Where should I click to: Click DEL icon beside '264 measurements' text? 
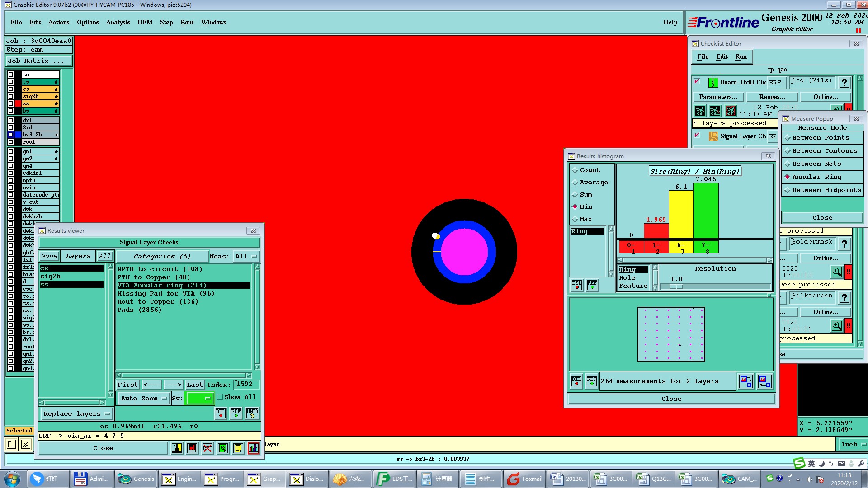pyautogui.click(x=576, y=381)
